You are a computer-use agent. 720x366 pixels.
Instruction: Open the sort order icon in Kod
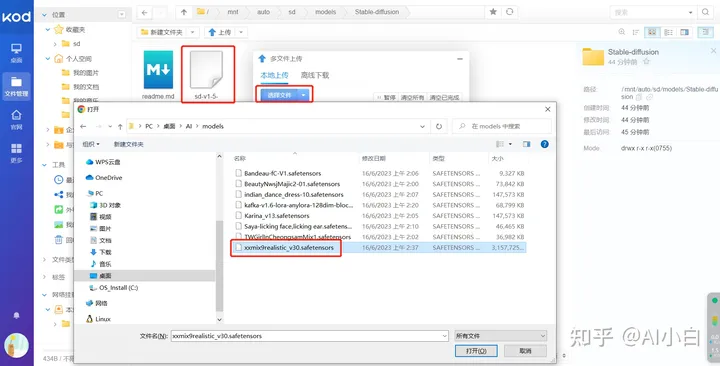[636, 32]
